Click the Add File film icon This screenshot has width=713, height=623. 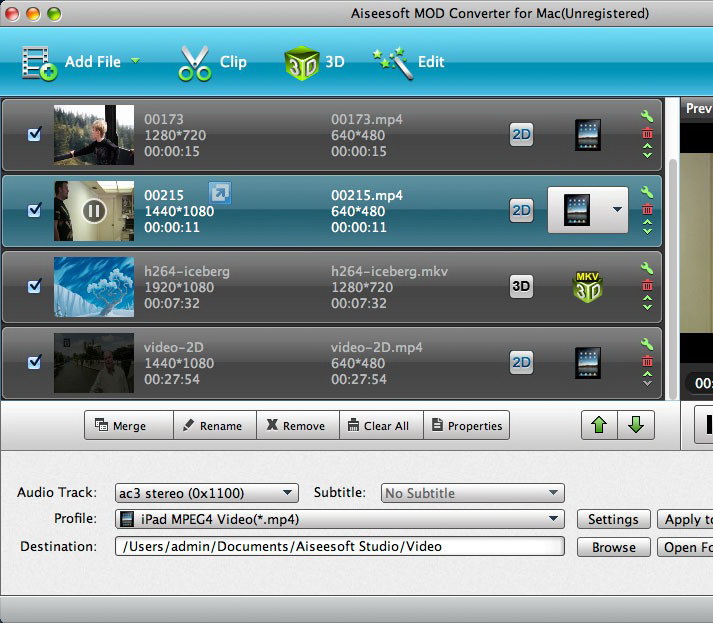pos(40,63)
